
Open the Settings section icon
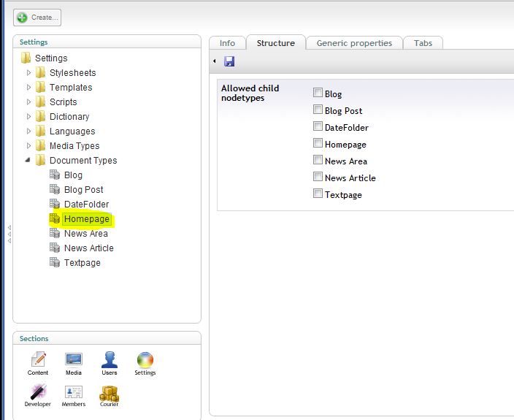pos(145,363)
